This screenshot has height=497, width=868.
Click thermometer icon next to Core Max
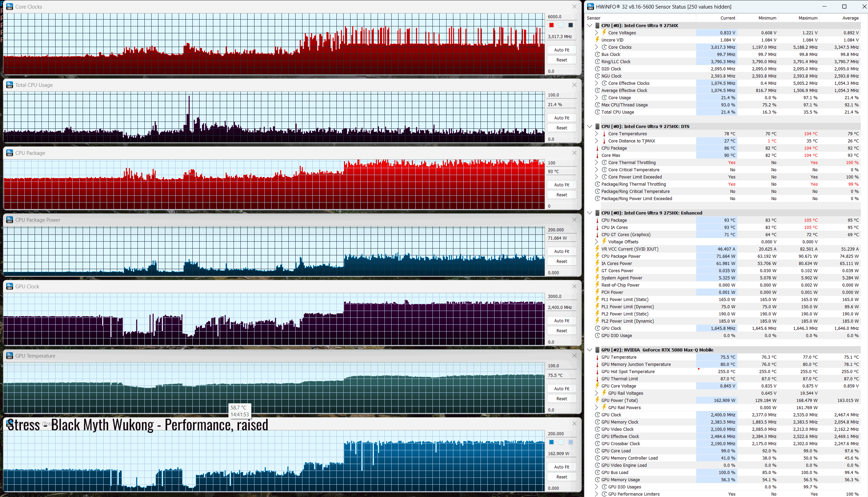click(x=597, y=155)
